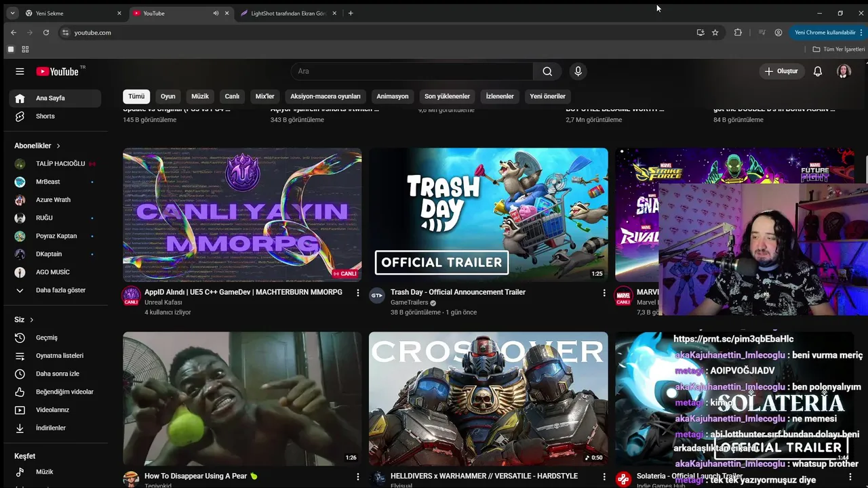The height and width of the screenshot is (488, 868).
Task: Select the Oyun filter chip
Action: 168,96
